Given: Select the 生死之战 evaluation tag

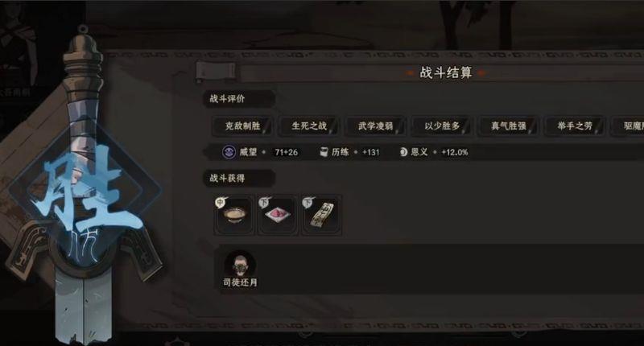Looking at the screenshot, I should coord(309,126).
